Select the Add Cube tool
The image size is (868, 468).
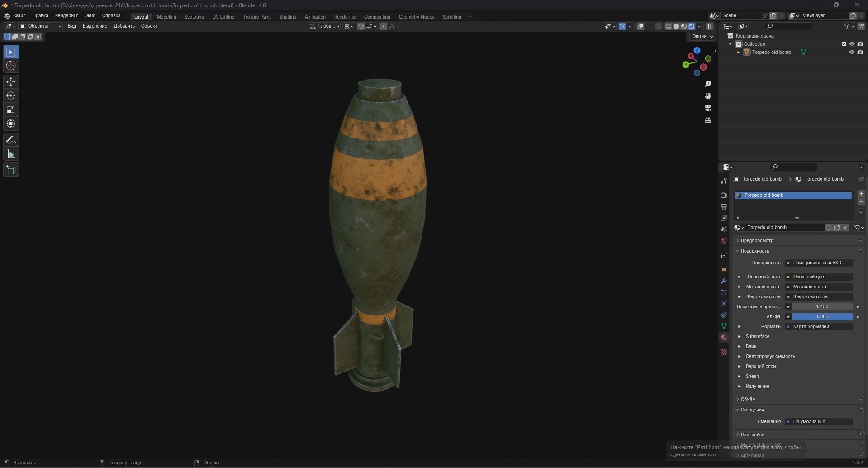11,170
